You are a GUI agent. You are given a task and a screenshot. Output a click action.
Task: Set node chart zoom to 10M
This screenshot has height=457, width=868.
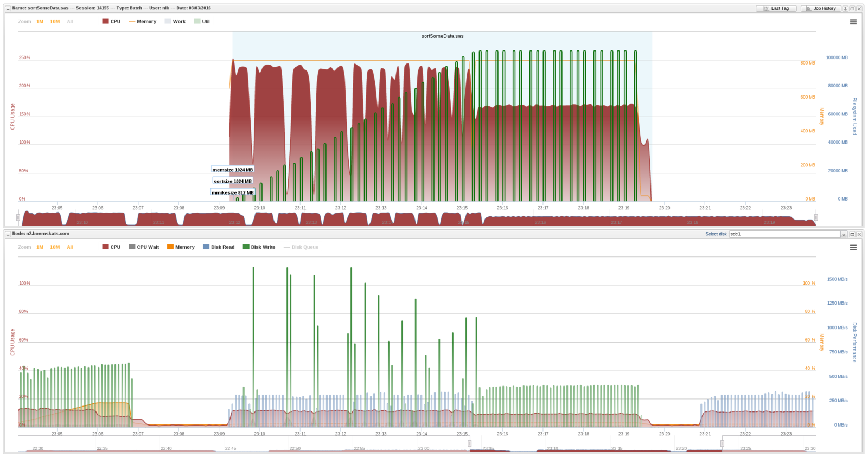pyautogui.click(x=55, y=247)
